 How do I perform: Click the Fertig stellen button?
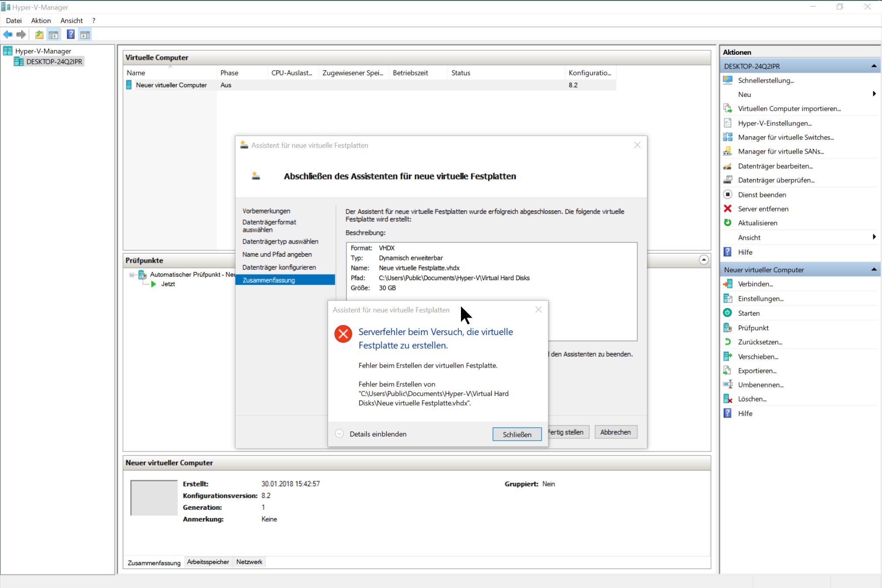coord(568,432)
